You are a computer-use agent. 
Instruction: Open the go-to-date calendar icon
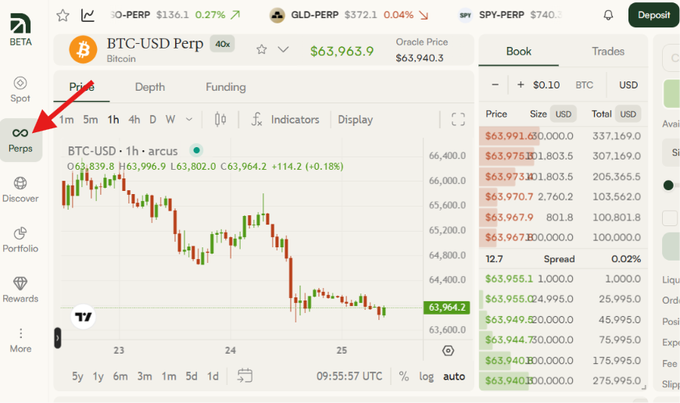(245, 376)
